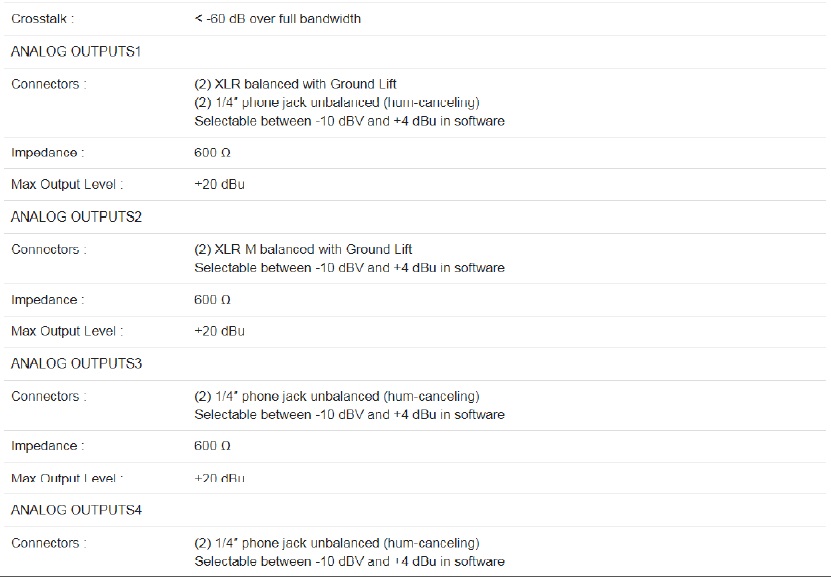
Task: Click Outputs4 'Selectable between -10 dBV' line
Action: point(349,561)
